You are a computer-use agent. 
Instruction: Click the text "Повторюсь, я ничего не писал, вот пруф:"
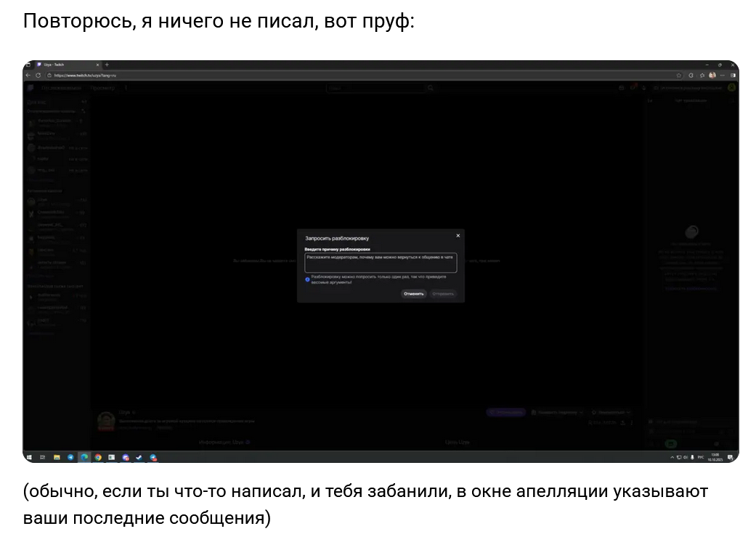click(219, 21)
